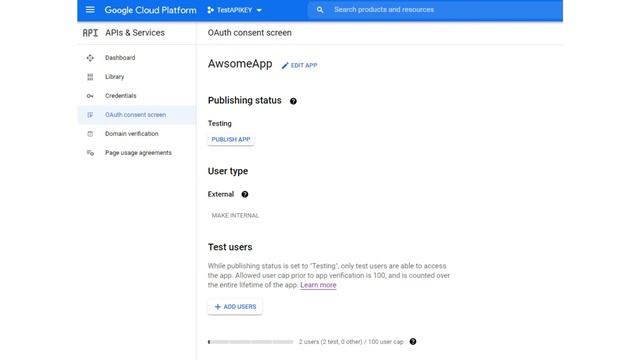Click the search magnifier icon
Screen dimensions: 640x360
pos(320,10)
